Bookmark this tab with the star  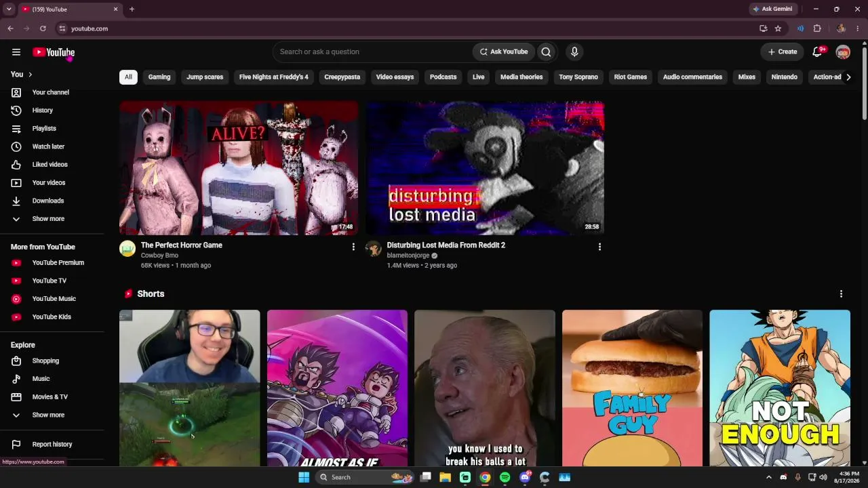click(x=778, y=28)
